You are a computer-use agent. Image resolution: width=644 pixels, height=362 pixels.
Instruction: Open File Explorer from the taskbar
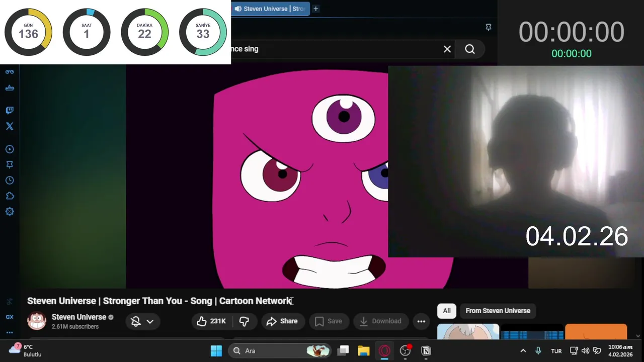(x=364, y=351)
